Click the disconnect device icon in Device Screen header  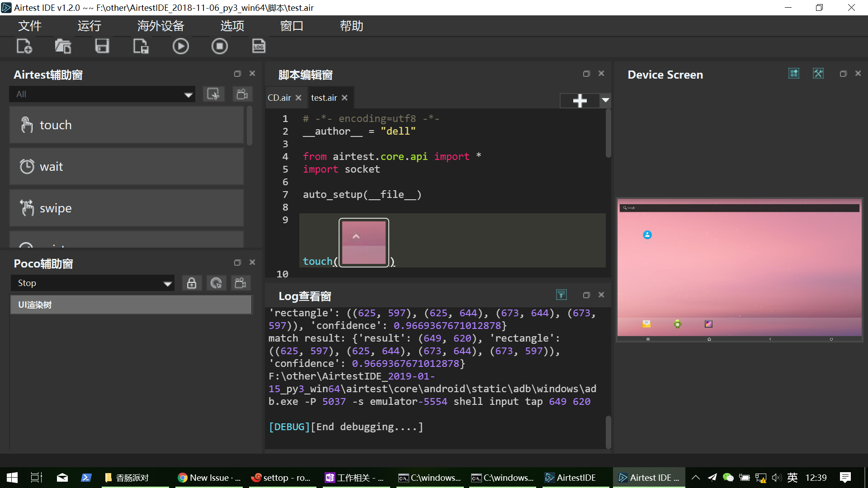point(818,73)
